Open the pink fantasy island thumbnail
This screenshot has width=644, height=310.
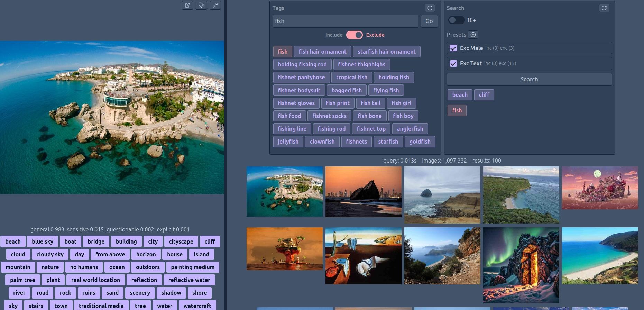click(x=600, y=188)
